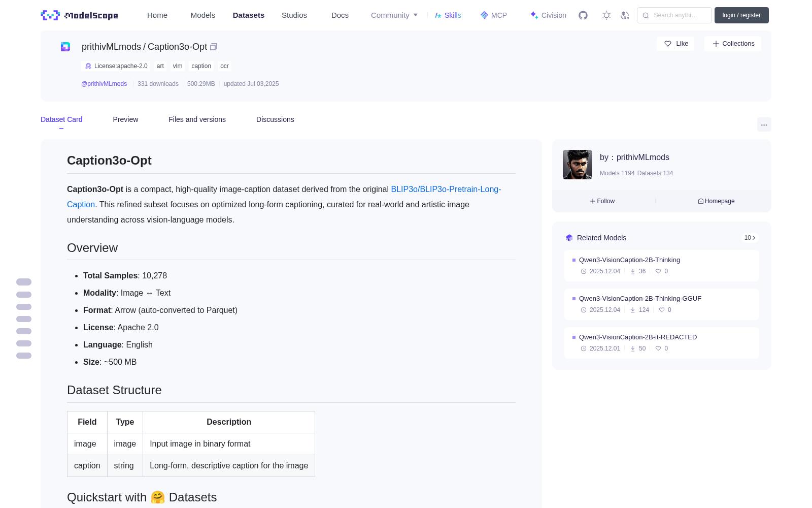812x508 pixels.
Task: Click the login / register button
Action: (741, 15)
